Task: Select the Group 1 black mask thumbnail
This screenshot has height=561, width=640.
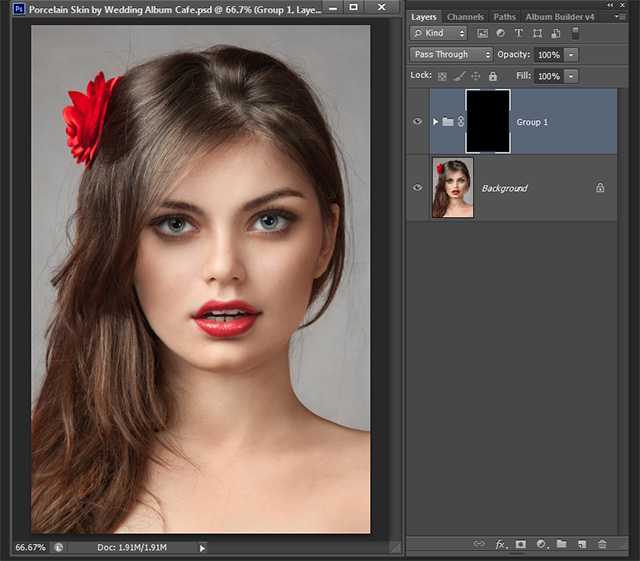Action: [487, 121]
